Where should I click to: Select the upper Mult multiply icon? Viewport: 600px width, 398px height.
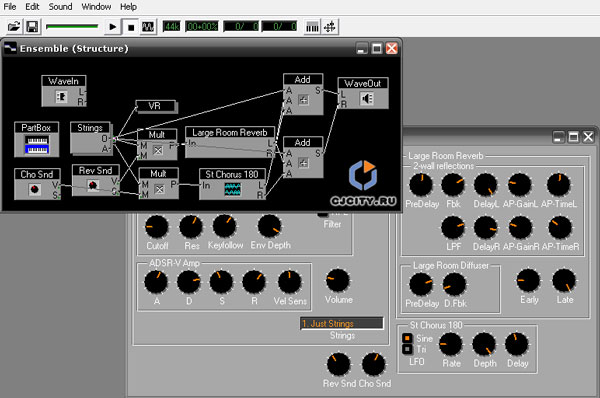[158, 150]
